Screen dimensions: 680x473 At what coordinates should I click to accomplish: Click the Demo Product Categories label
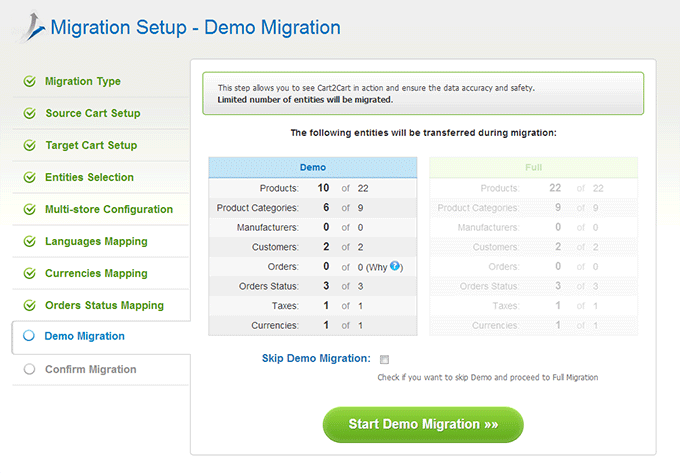(258, 208)
